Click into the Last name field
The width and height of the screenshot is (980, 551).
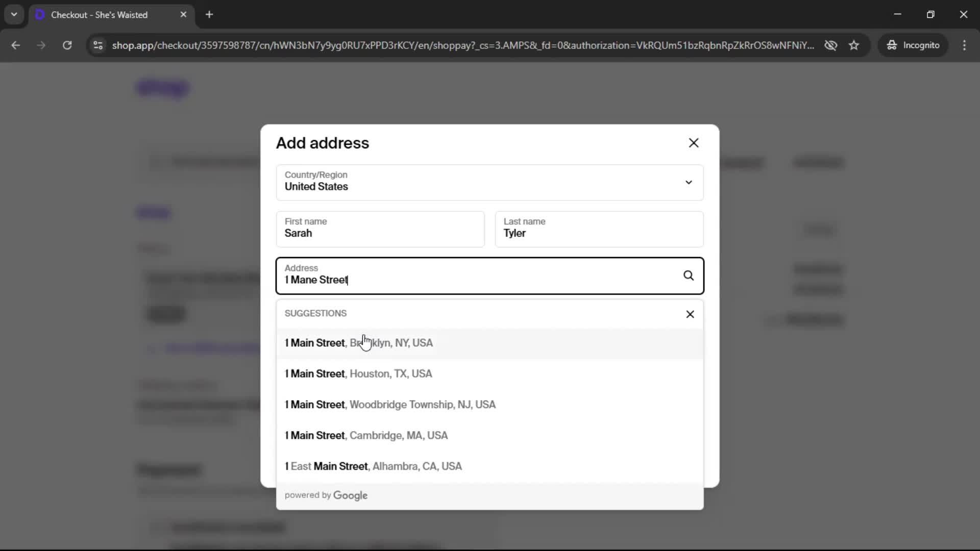(599, 230)
